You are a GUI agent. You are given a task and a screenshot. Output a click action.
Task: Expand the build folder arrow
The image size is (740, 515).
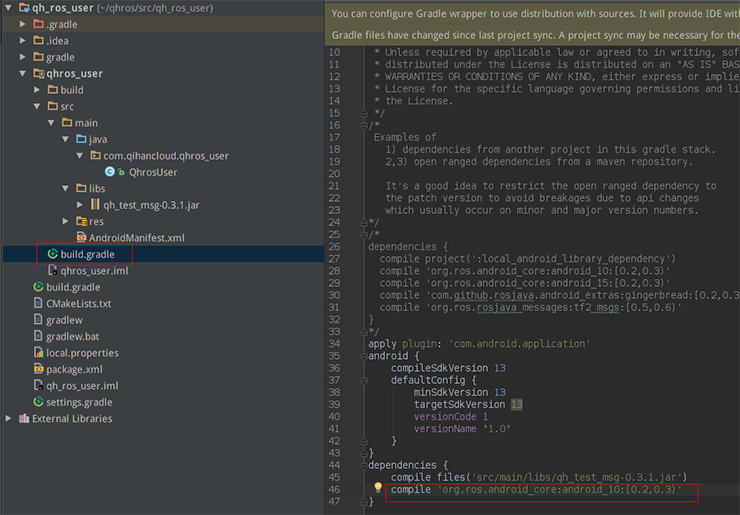(x=37, y=90)
